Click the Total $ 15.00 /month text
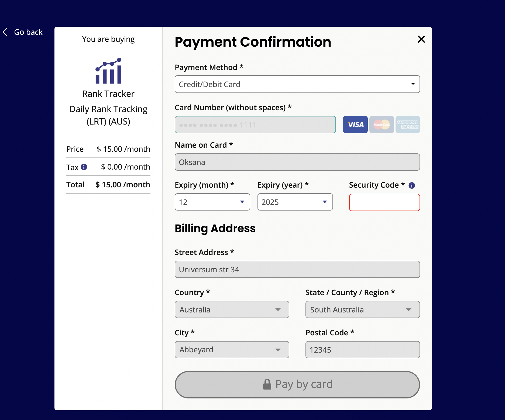505x420 pixels. [x=108, y=185]
